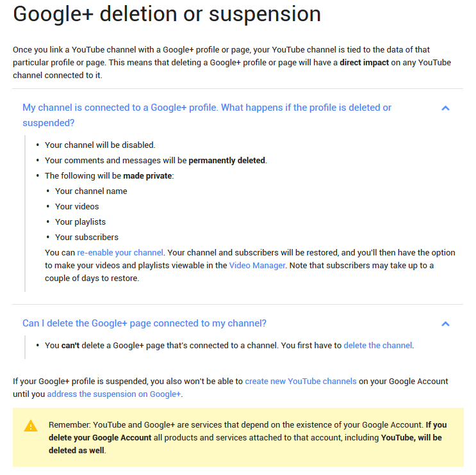Image resolution: width=476 pixels, height=475 pixels.
Task: Open the 're-enable your channel' link
Action: (120, 252)
